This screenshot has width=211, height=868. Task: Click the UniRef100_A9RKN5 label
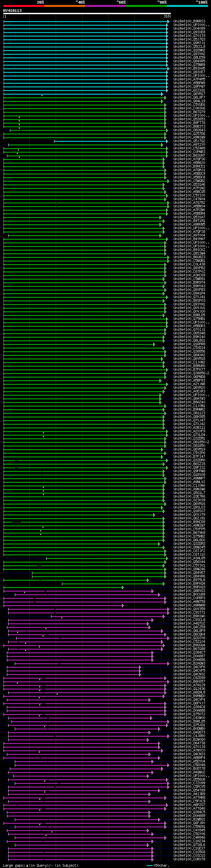pos(189,225)
